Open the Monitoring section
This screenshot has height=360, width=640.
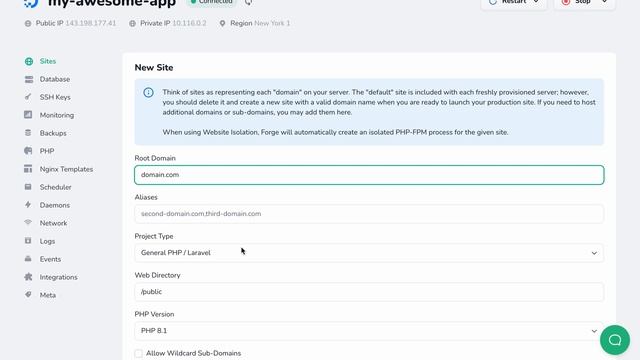pos(57,115)
